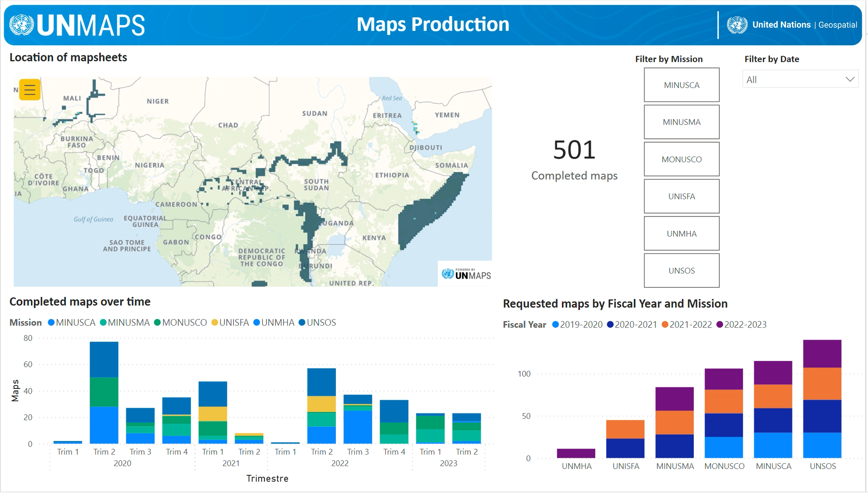Select the UNISFA filter tile
868x493 pixels.
[681, 196]
